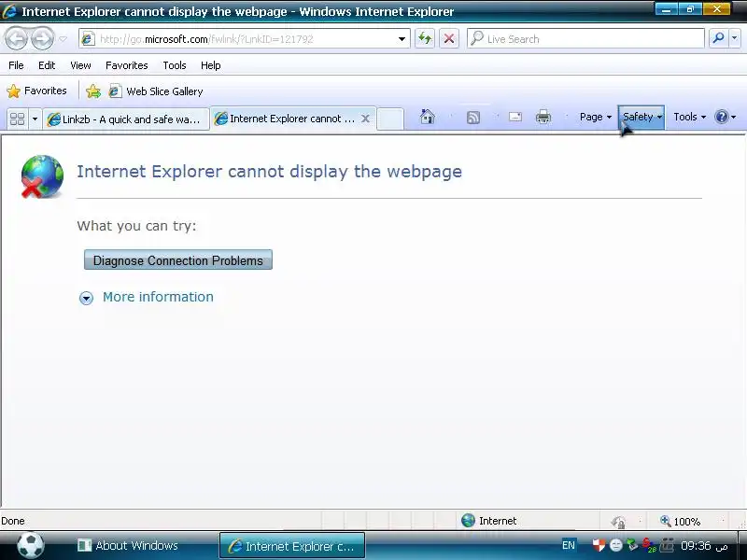Screen dimensions: 747x560
Task: Click the Quick Tabs grid icon
Action: tap(17, 119)
